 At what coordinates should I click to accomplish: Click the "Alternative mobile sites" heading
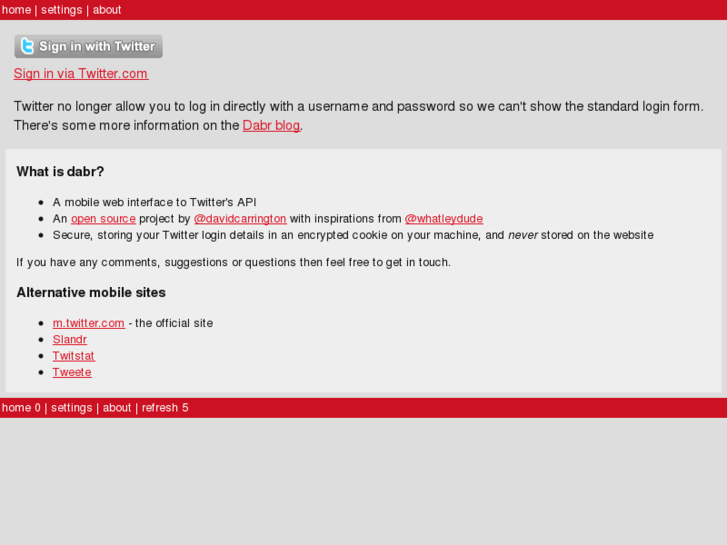(91, 293)
